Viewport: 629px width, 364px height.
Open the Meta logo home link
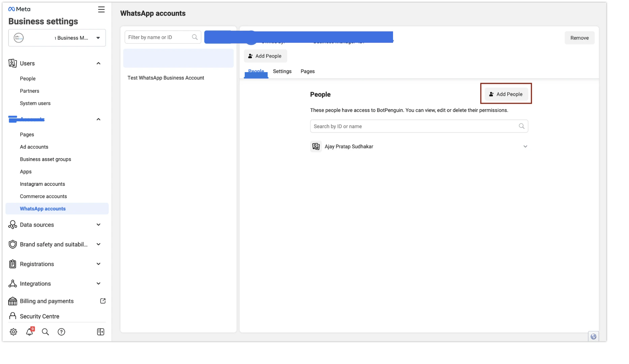19,9
